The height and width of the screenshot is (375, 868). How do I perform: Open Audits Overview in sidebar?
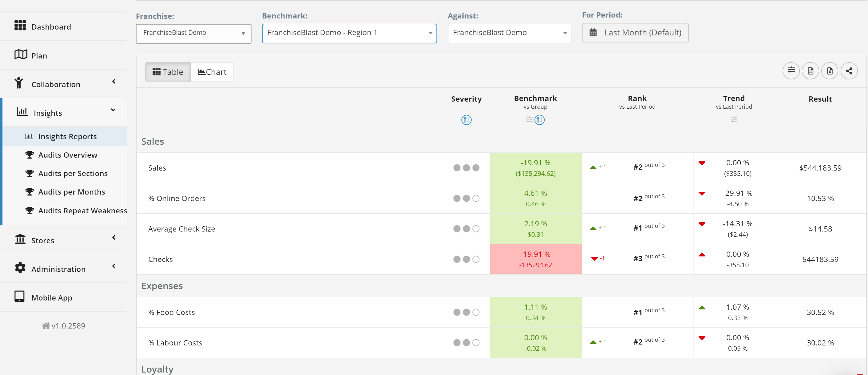(68, 155)
